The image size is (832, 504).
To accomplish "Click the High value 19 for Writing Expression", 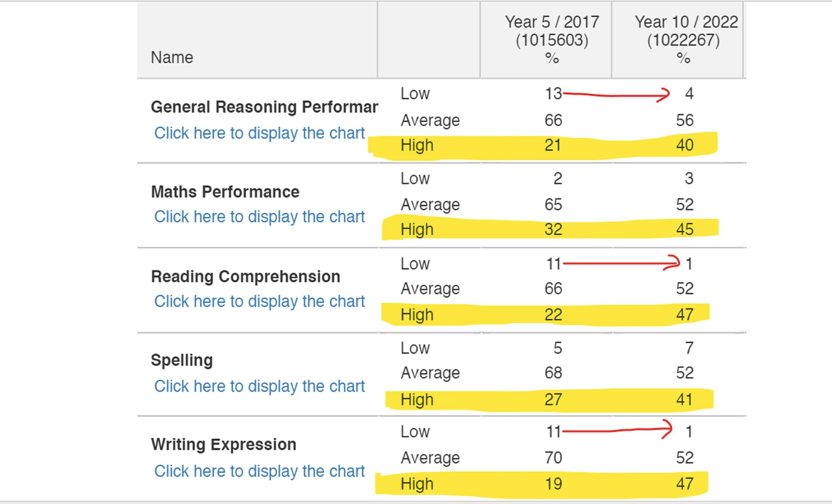I will pos(553,484).
